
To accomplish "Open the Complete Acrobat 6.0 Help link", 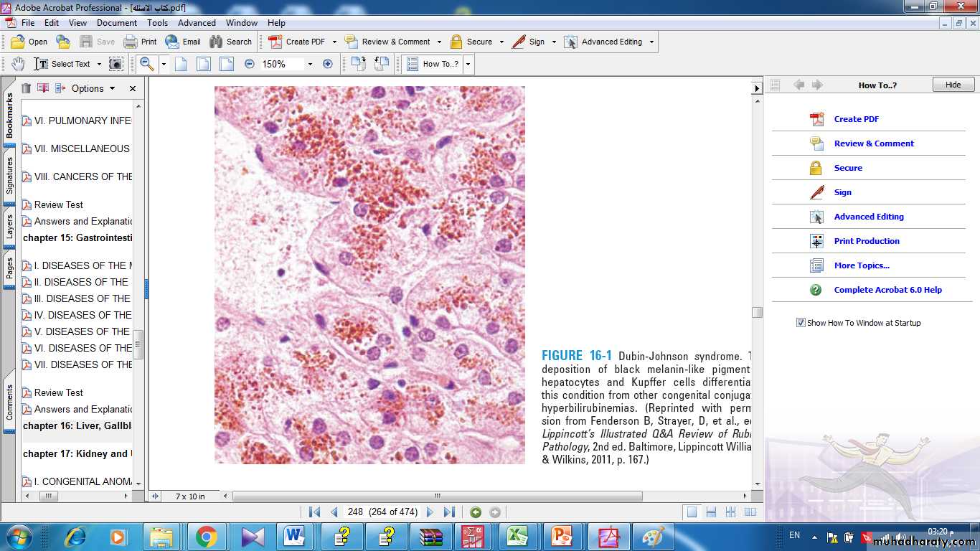I will (x=887, y=290).
